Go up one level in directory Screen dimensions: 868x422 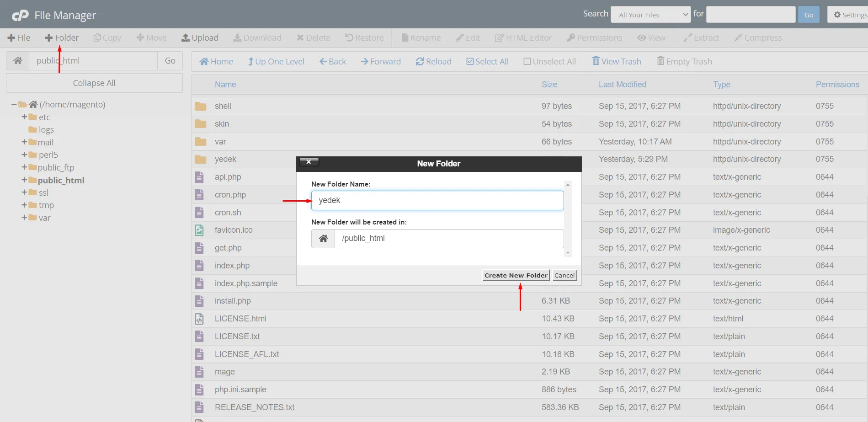point(276,62)
